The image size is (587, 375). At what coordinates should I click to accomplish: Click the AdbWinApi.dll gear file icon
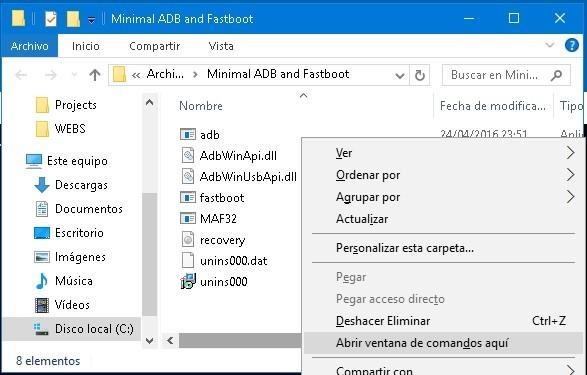(x=188, y=155)
